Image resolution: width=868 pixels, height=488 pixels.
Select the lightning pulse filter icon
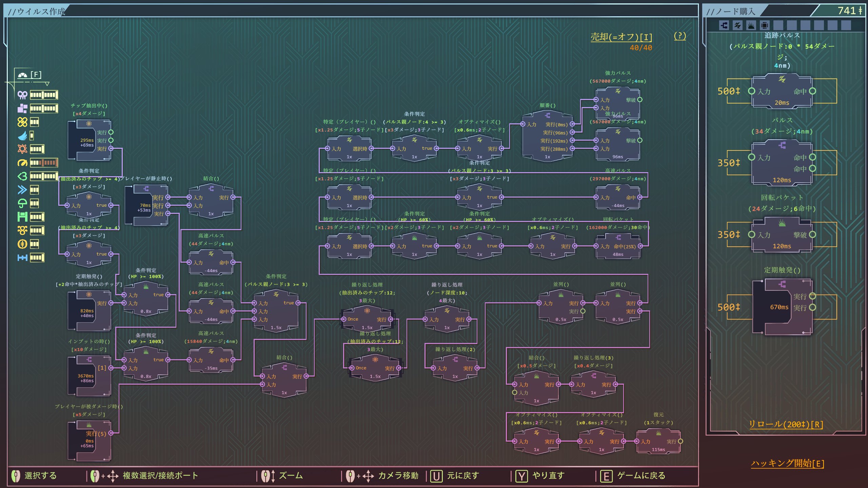click(x=737, y=25)
